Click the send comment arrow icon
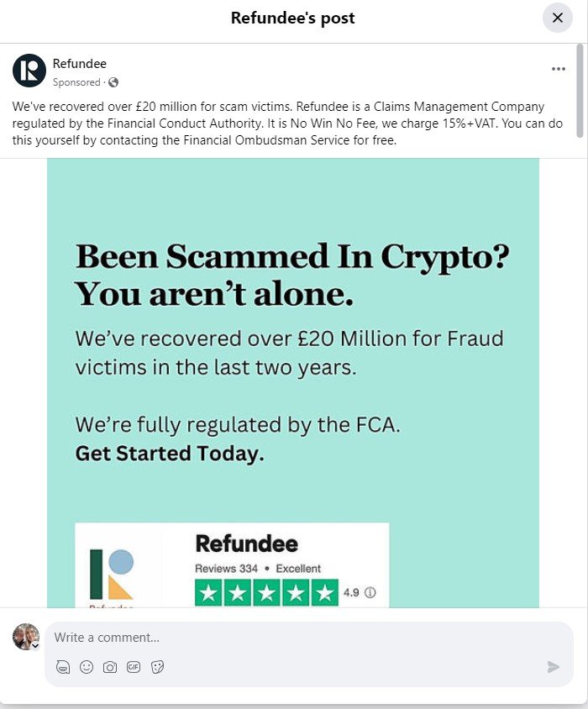Screen dimensions: 588x709 pyautogui.click(x=553, y=667)
